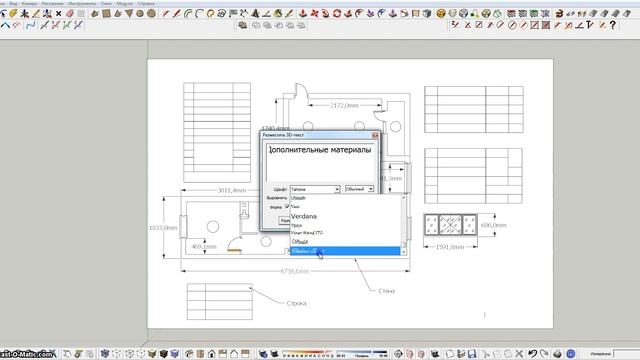Viewport: 640px width, 360px height.
Task: Switch to front view house icon
Action: 211,353
